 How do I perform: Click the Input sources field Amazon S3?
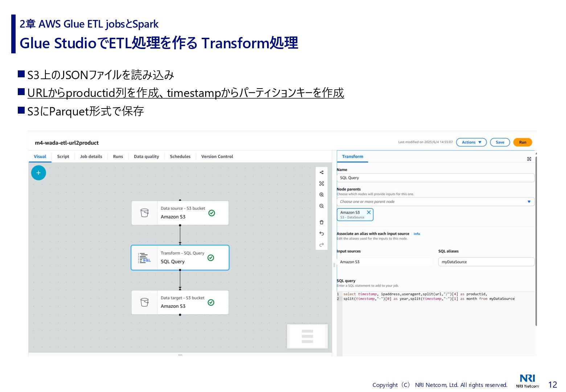point(385,262)
